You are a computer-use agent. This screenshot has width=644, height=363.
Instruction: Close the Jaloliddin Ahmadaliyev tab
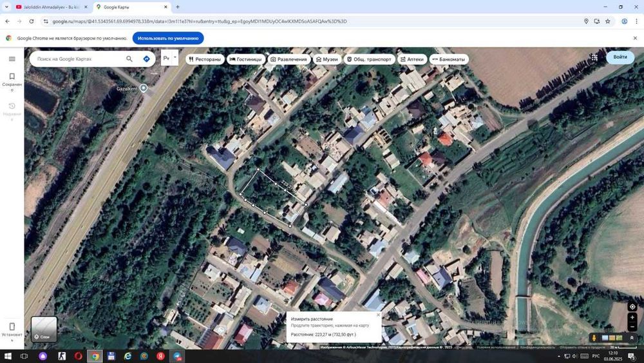click(x=86, y=7)
